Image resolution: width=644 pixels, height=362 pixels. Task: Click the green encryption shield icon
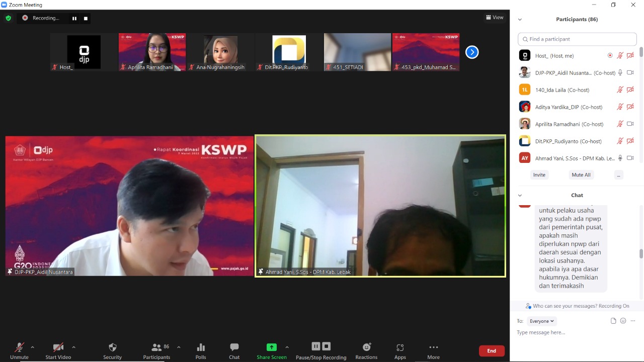pos(8,18)
